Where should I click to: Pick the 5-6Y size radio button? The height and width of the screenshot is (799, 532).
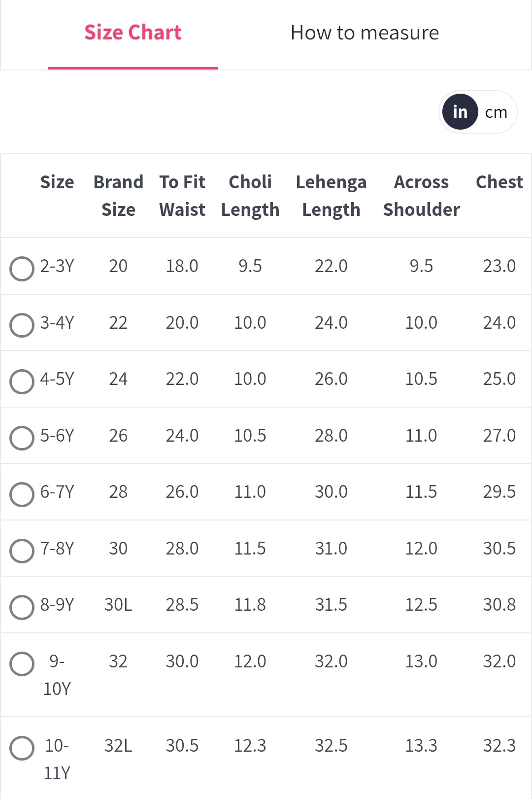(22, 438)
